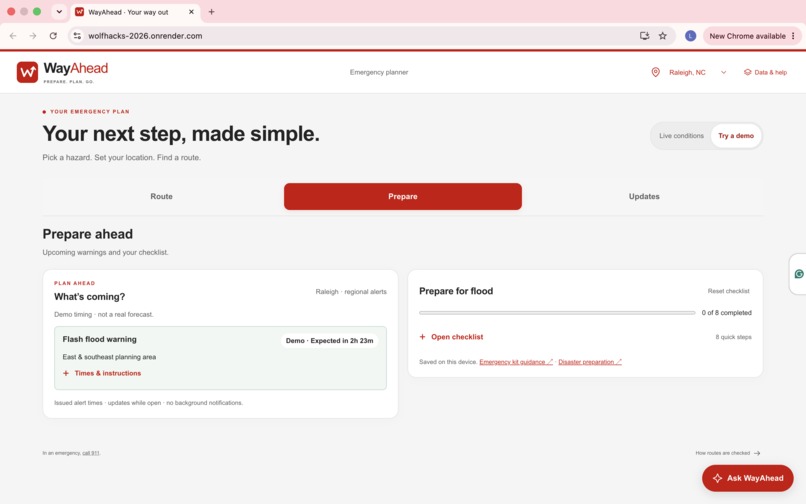The image size is (806, 504).
Task: Open How routes are checked link
Action: tap(727, 453)
